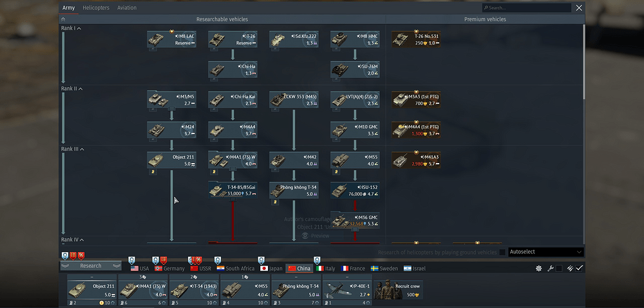
Task: Click the vehicle search field
Action: click(527, 8)
